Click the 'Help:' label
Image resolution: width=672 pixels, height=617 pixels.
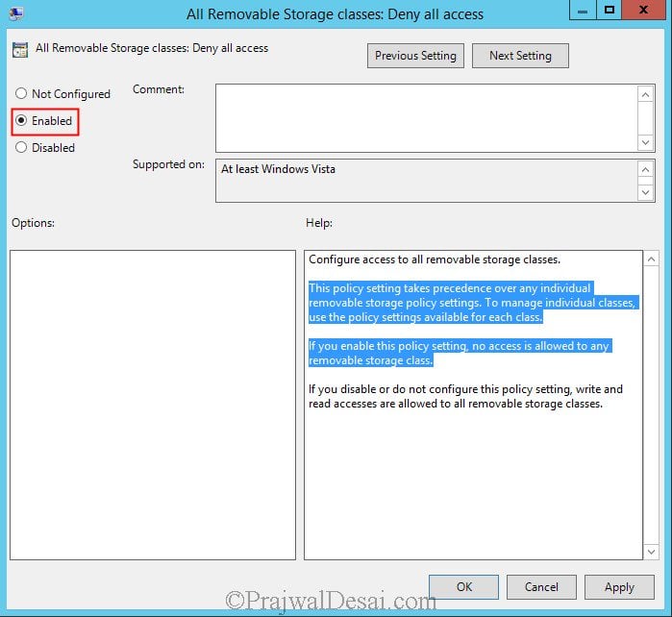[x=319, y=223]
